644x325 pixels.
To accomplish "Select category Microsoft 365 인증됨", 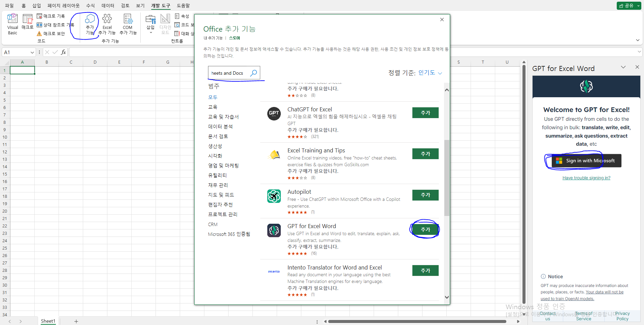I will 229,234.
